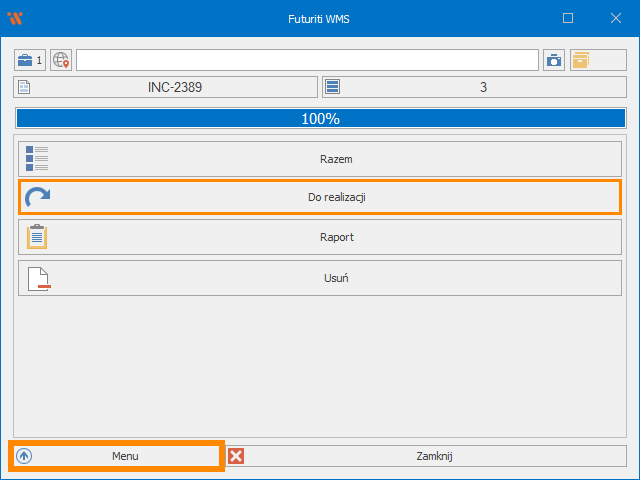Click the blue arrow icon on Do realizacji

(37, 198)
